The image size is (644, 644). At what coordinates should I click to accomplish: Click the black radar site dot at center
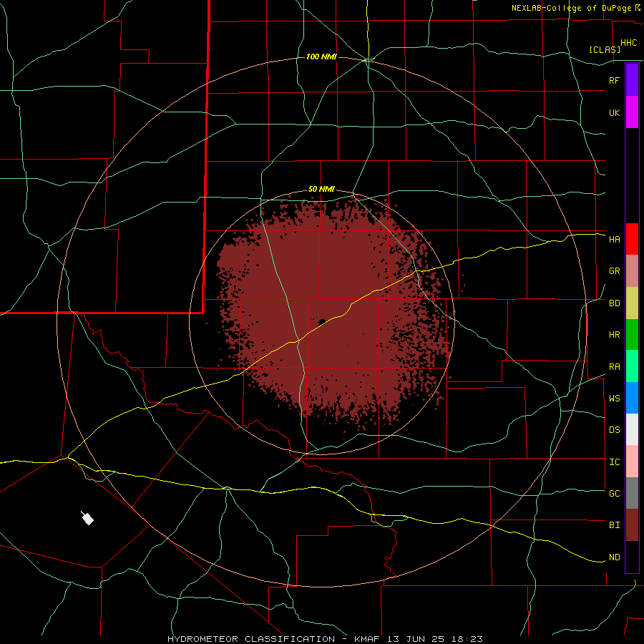322,321
